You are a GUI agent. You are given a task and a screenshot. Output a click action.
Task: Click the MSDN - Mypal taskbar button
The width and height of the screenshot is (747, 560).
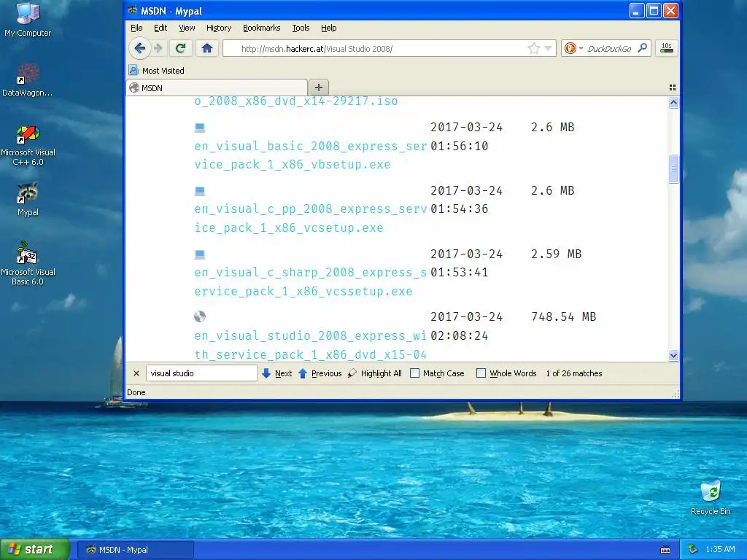(135, 550)
